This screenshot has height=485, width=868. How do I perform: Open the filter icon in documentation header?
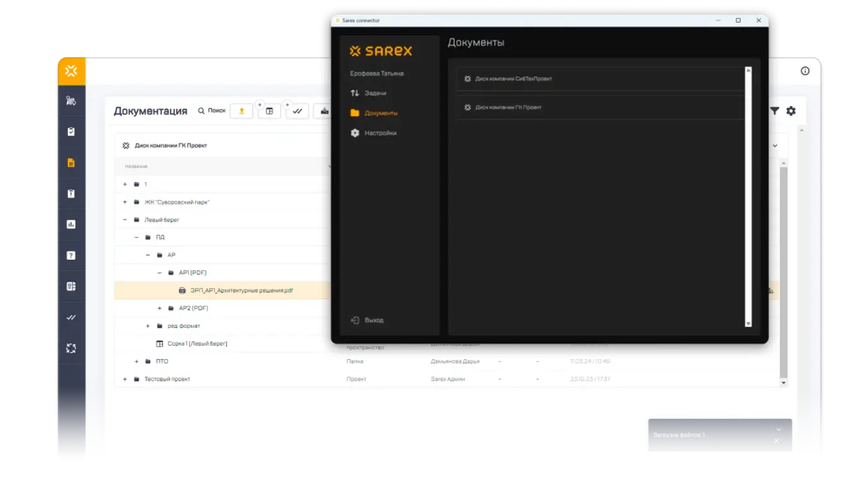(x=774, y=111)
